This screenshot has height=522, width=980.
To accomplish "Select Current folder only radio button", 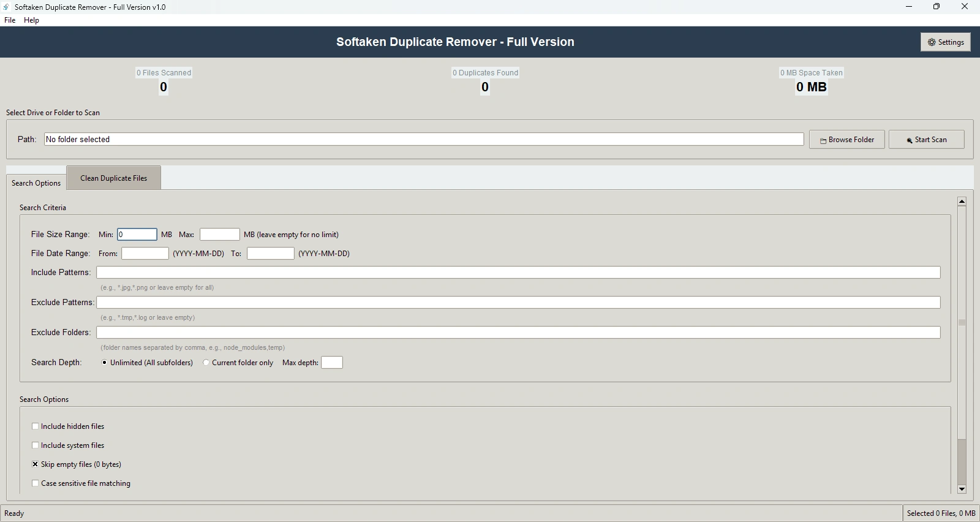I will (206, 363).
